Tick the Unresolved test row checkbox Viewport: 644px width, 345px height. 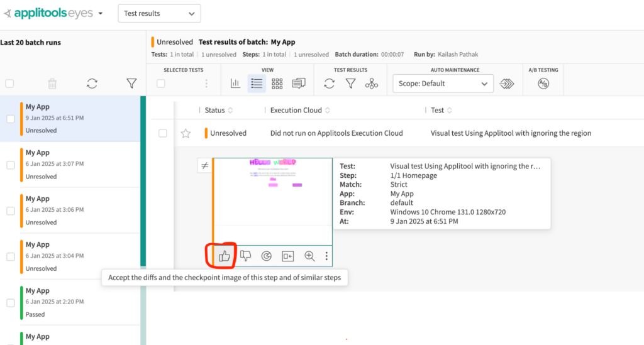(x=163, y=133)
